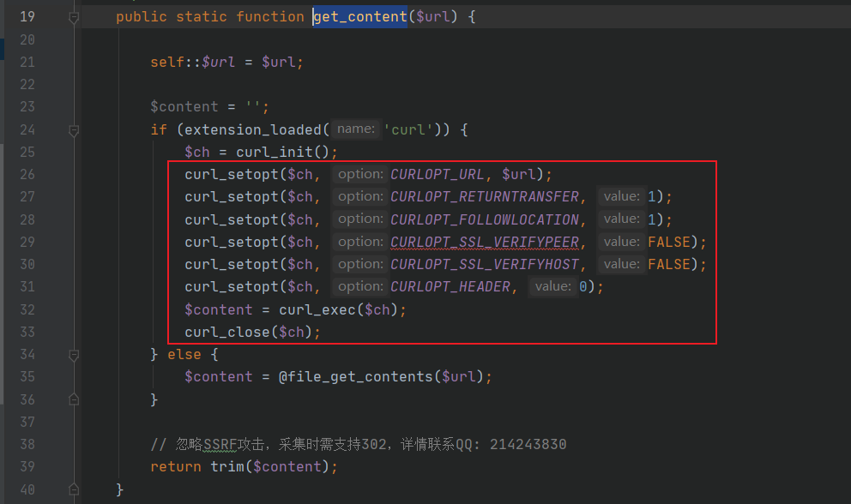Click line number 19 in the gutter
851x504 pixels.
click(27, 17)
